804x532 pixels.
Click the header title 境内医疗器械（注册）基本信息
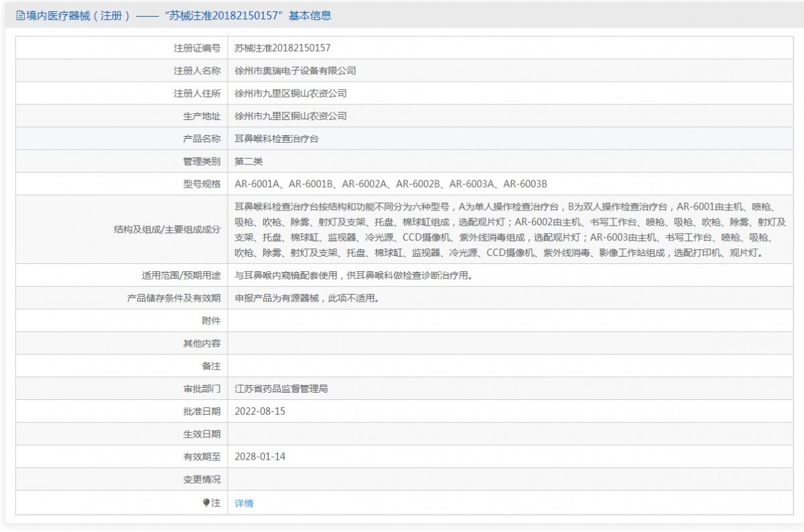click(178, 15)
